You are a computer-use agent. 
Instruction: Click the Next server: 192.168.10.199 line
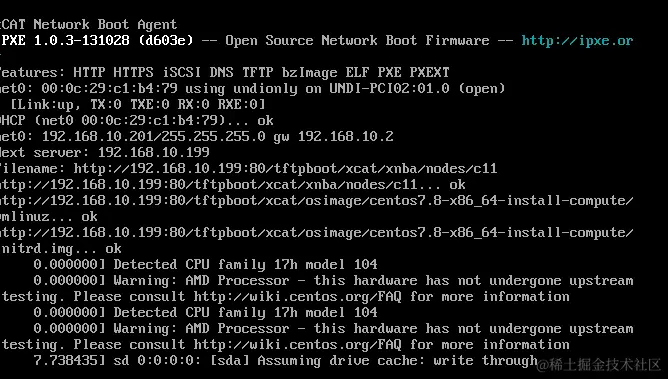[x=105, y=152]
